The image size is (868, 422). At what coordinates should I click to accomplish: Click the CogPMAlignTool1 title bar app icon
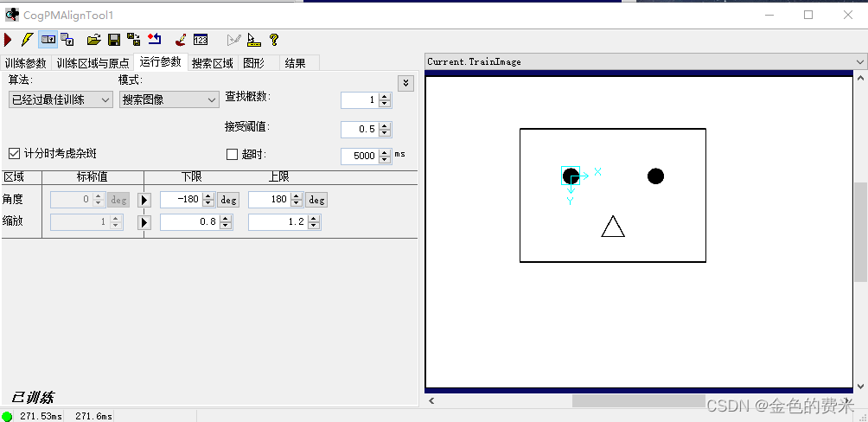[x=11, y=15]
